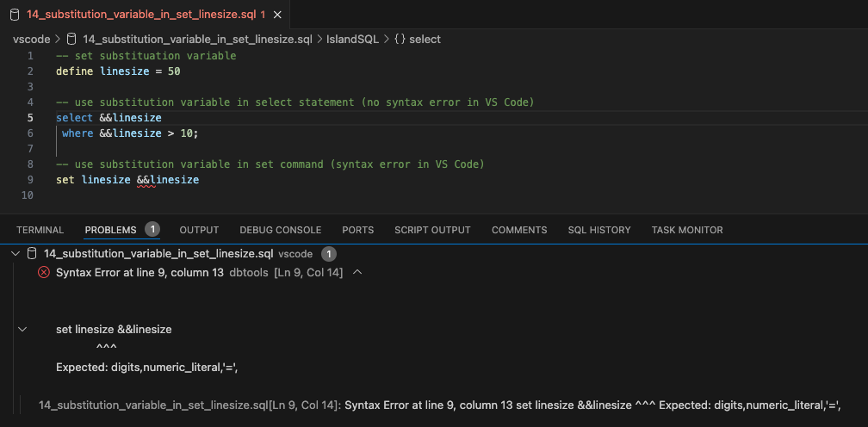The height and width of the screenshot is (427, 868).
Task: Open the TASK MONITOR tab
Action: (686, 230)
